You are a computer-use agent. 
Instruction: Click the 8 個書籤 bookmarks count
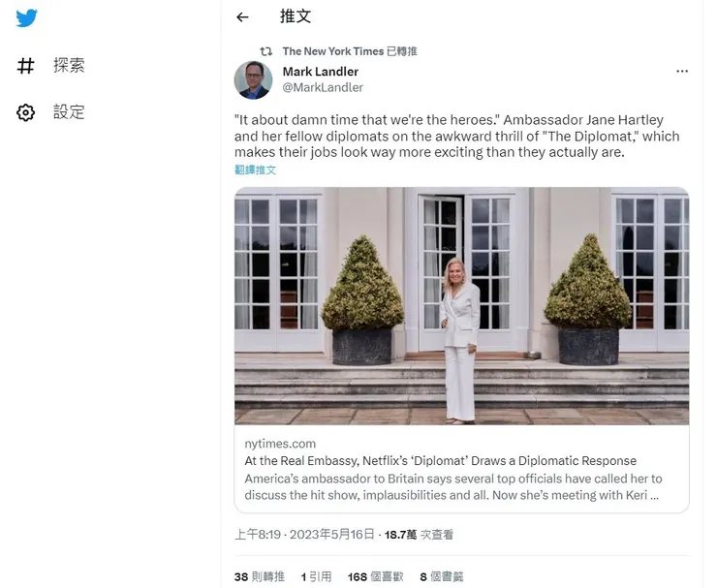click(442, 577)
